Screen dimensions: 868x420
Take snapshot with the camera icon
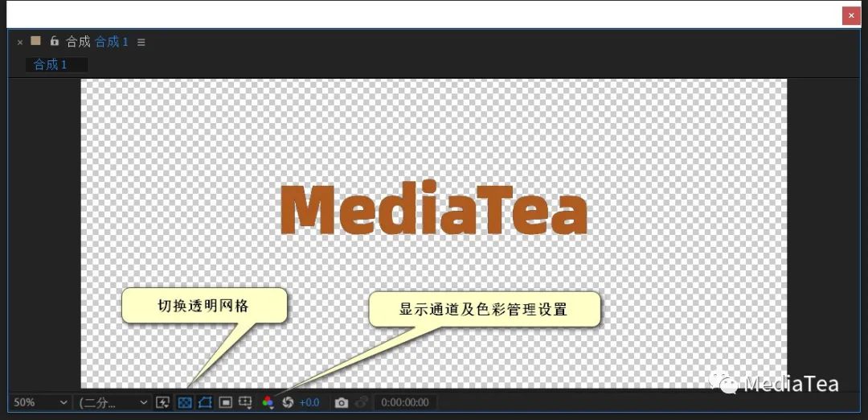click(342, 403)
